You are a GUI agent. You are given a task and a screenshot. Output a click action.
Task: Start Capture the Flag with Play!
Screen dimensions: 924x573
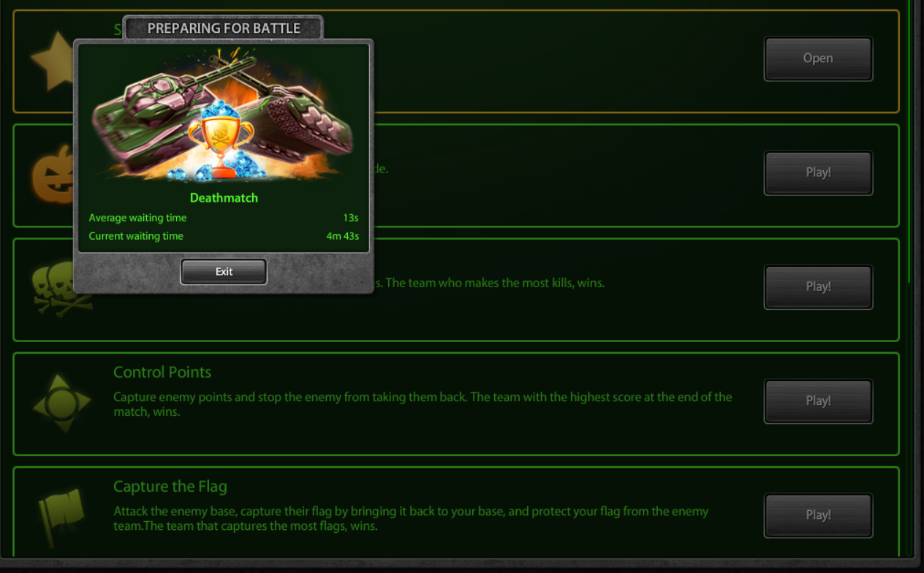click(x=818, y=515)
